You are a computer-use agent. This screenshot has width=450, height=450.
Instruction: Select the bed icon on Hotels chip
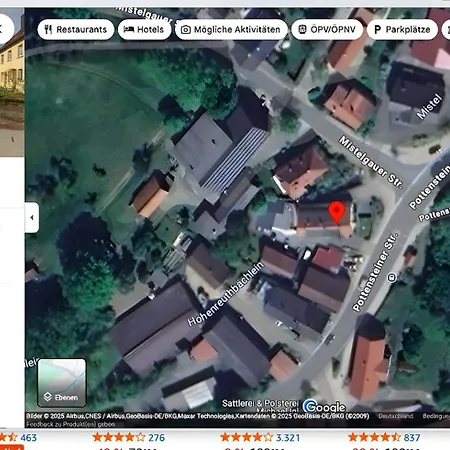tap(129, 30)
